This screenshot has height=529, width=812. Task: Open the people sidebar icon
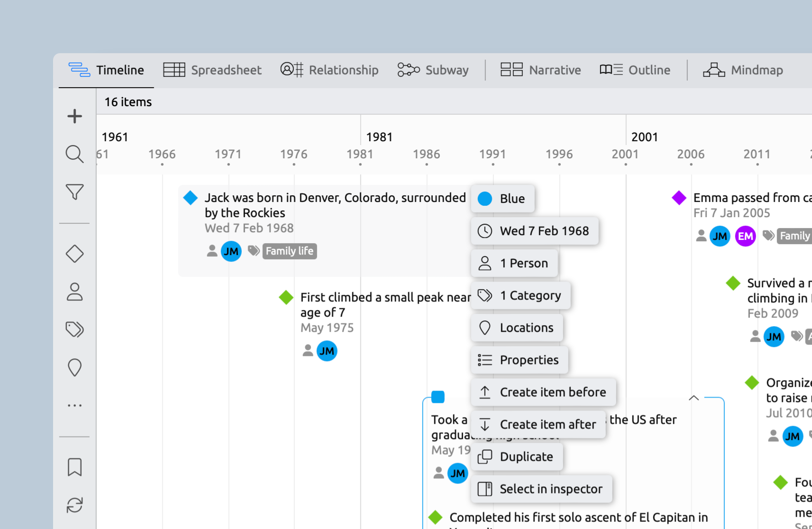74,292
